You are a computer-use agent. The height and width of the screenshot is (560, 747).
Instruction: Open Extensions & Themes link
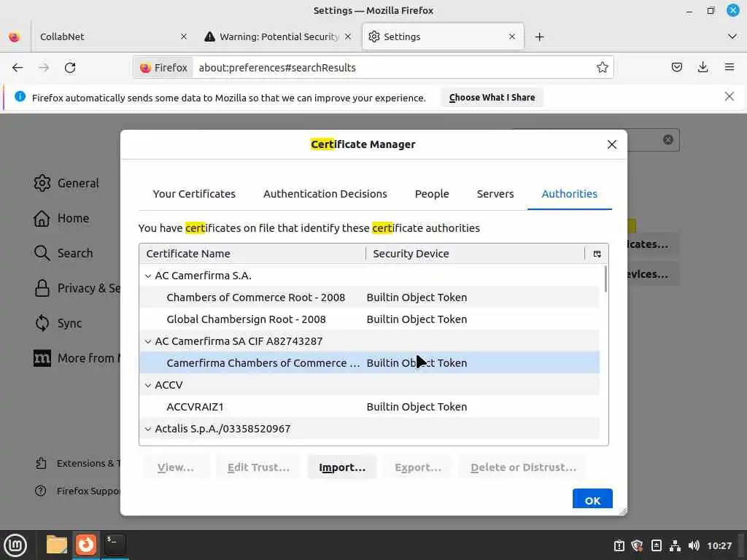tap(77, 463)
